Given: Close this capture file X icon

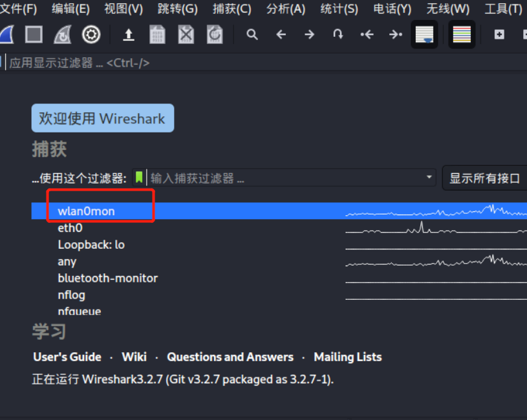Looking at the screenshot, I should coord(186,34).
